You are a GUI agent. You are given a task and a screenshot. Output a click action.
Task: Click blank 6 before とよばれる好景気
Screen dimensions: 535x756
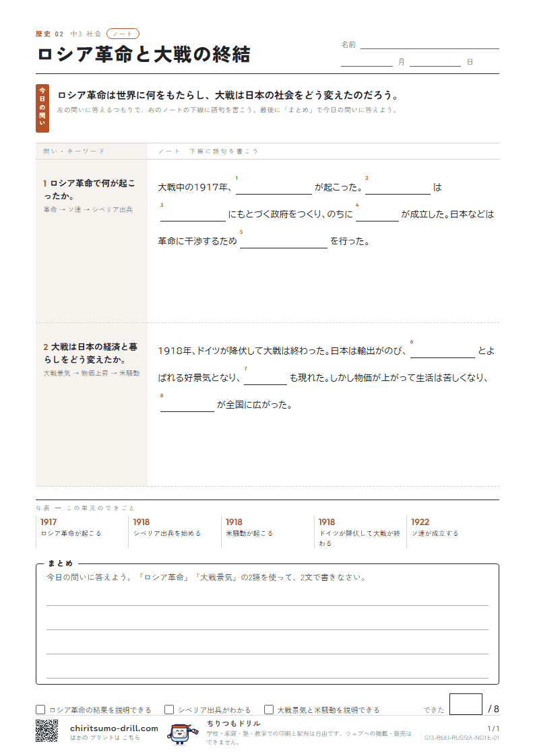tap(443, 351)
